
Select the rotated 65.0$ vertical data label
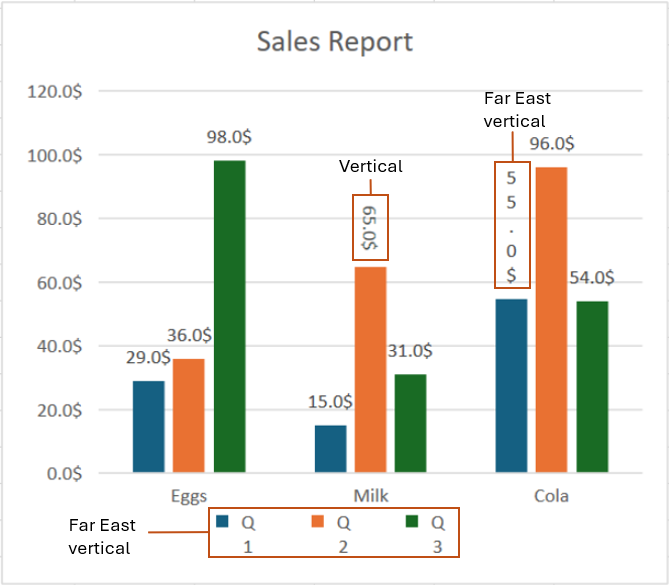tap(370, 227)
